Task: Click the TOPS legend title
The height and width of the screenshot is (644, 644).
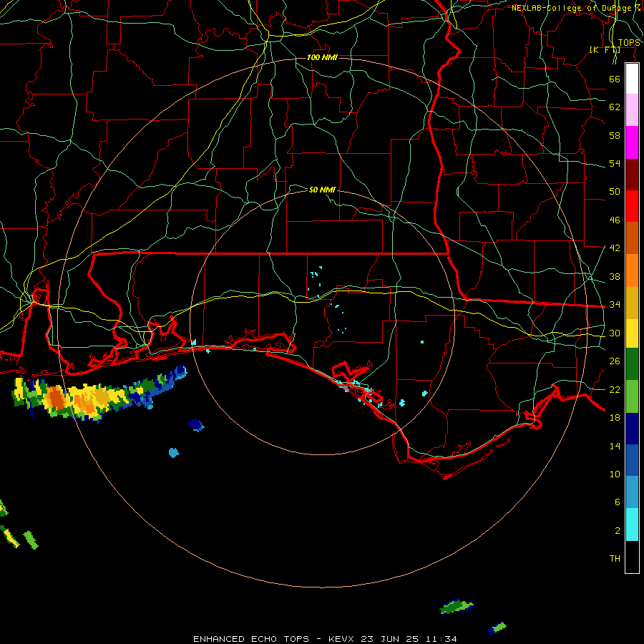Action: click(x=629, y=43)
